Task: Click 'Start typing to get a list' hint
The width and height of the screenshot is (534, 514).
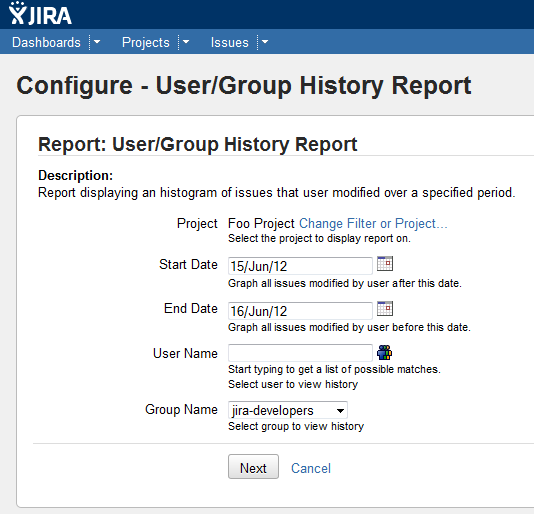Action: [334, 369]
